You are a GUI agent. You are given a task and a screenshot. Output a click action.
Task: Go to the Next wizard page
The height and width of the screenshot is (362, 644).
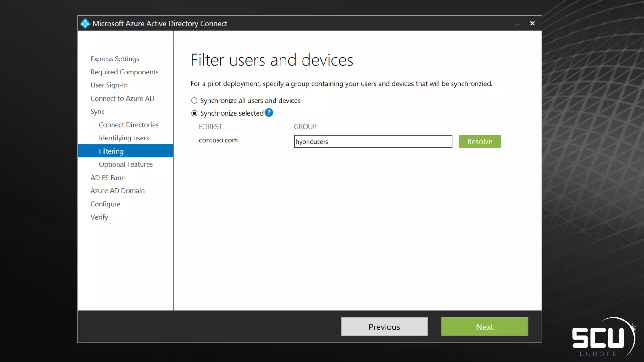coord(484,326)
